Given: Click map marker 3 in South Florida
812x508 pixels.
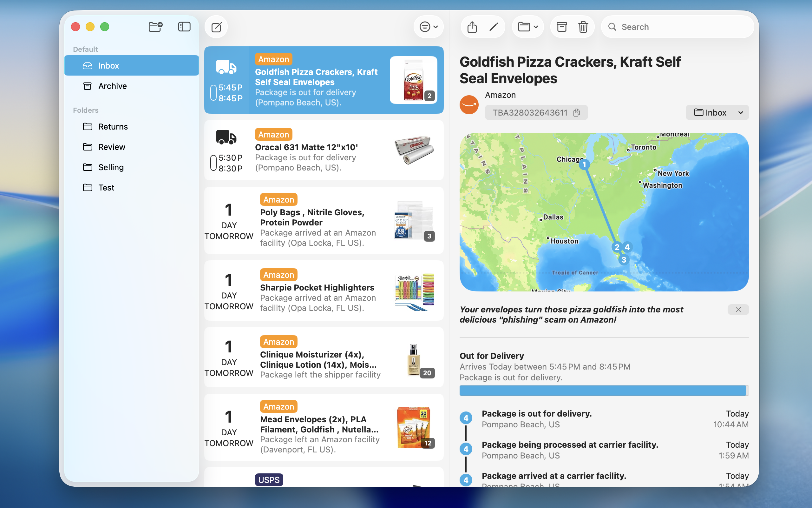Looking at the screenshot, I should point(624,260).
